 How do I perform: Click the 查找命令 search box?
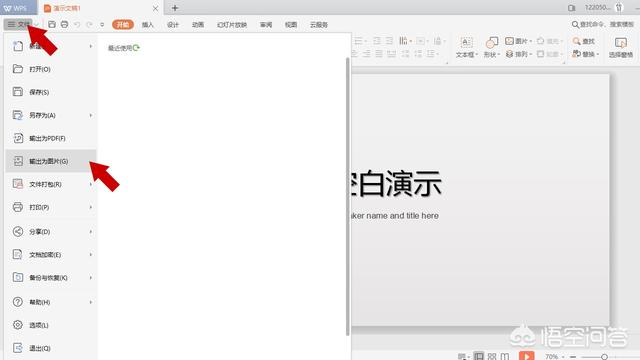point(603,24)
